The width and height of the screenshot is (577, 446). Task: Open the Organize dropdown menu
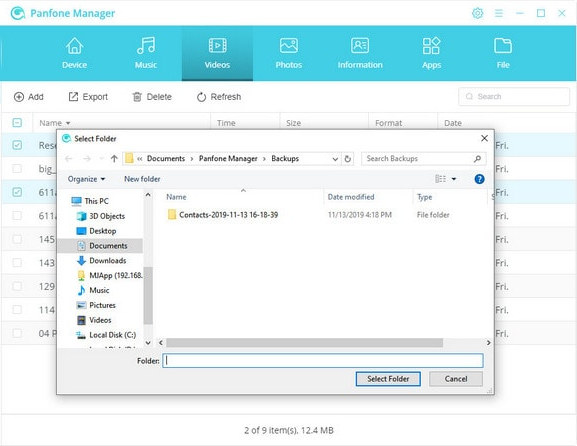[x=86, y=179]
